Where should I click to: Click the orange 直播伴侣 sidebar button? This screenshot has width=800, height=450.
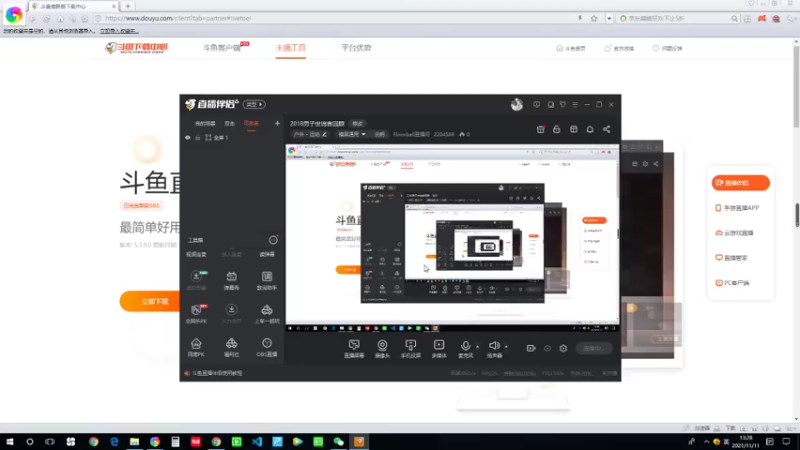coord(740,183)
